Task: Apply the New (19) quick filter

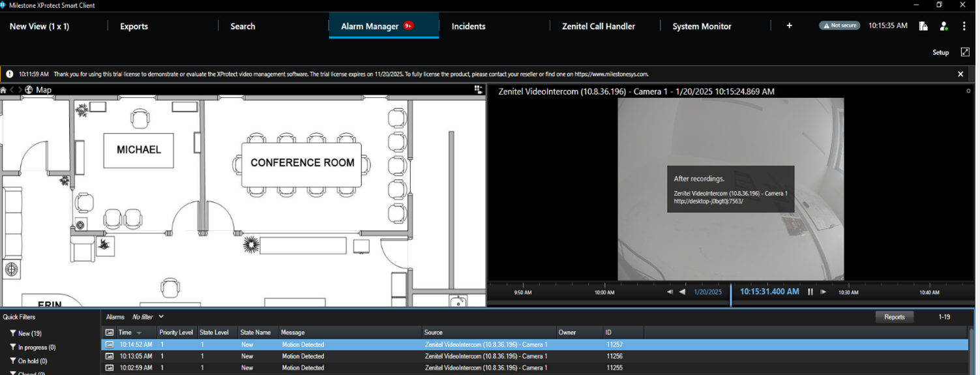Action: click(29, 333)
